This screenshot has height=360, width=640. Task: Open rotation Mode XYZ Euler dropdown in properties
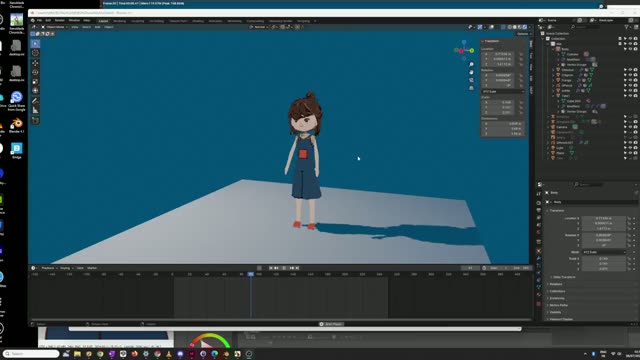[x=604, y=252]
